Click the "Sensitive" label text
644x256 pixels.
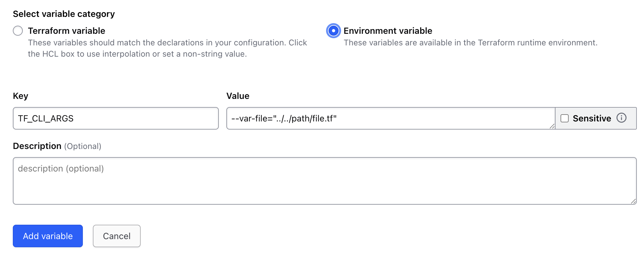point(591,118)
